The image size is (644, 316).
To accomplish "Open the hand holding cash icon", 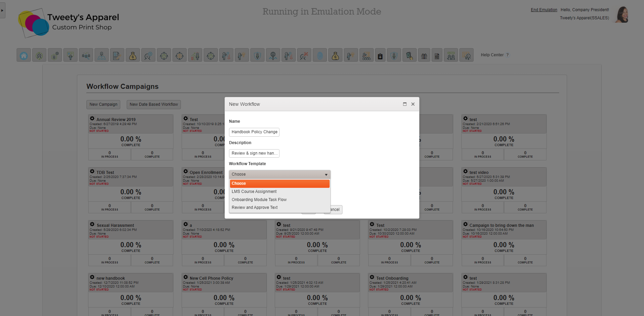I will (x=410, y=55).
